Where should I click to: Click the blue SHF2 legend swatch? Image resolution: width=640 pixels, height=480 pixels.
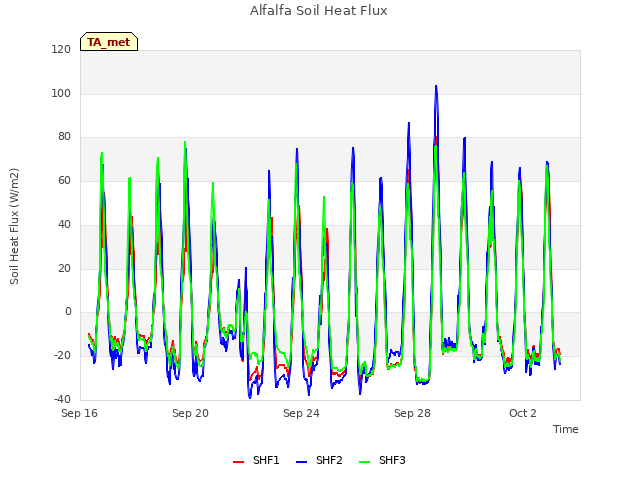coord(301,462)
